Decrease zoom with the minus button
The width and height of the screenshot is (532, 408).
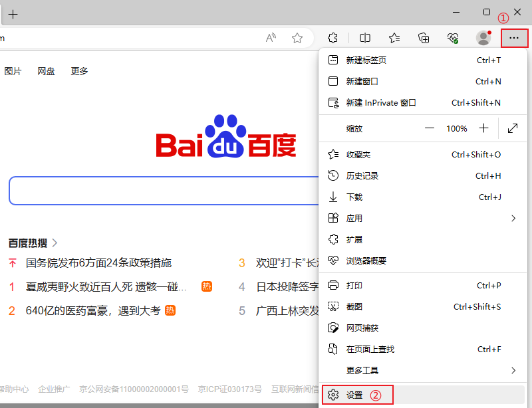[x=430, y=128]
